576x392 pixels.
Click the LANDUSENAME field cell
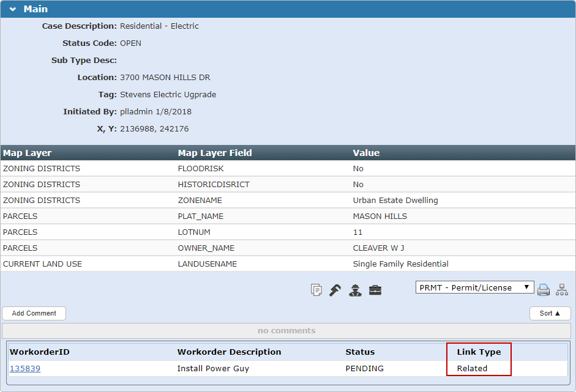pos(208,264)
